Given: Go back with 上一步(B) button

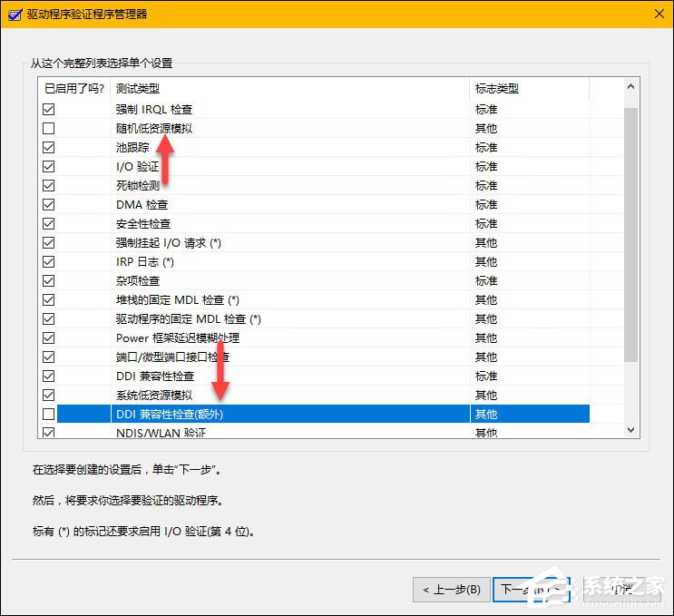Looking at the screenshot, I should (x=452, y=590).
